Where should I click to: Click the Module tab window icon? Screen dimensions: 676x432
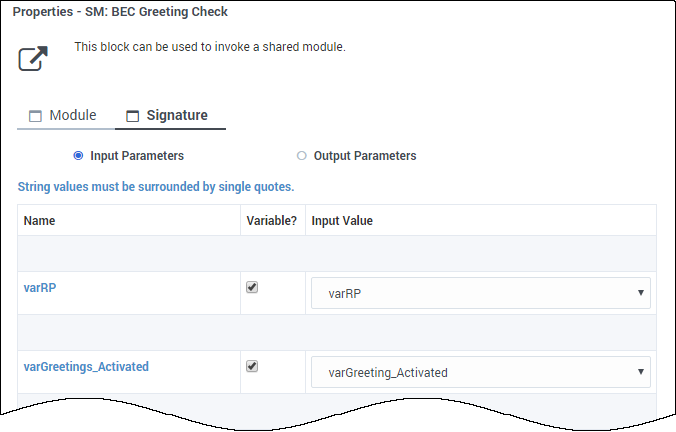point(35,116)
